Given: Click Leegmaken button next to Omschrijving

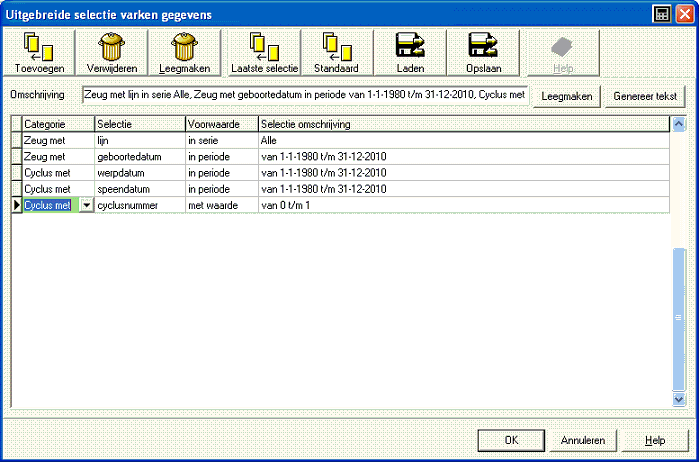Looking at the screenshot, I should tap(567, 97).
